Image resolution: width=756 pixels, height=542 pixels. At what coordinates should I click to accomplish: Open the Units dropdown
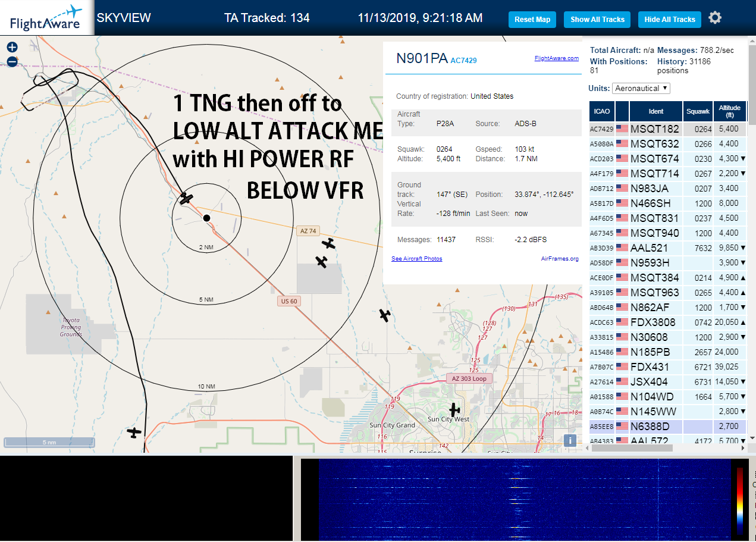click(641, 88)
